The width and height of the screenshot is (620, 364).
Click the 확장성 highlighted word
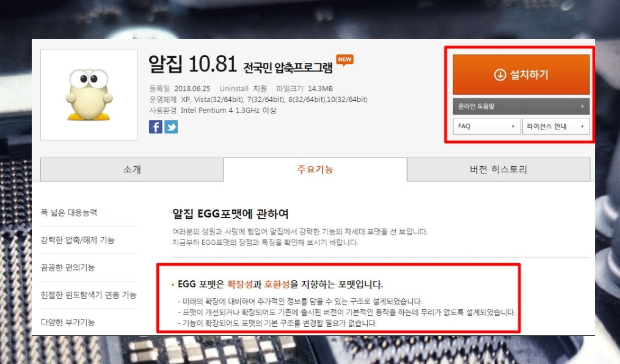point(239,284)
